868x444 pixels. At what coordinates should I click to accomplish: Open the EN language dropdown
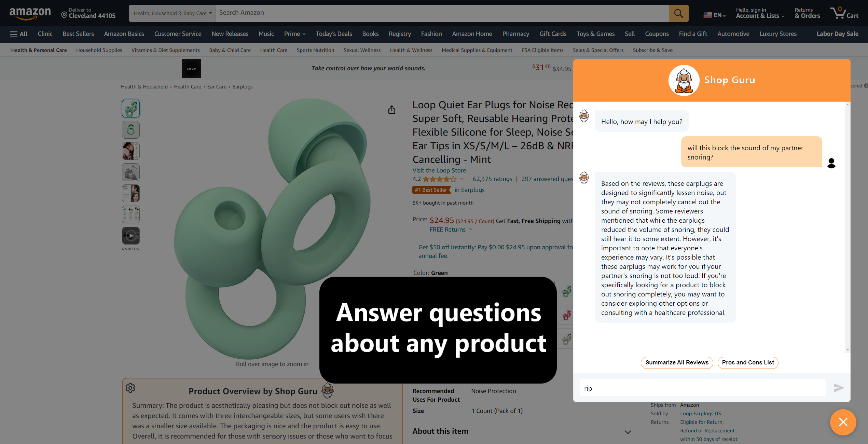coord(714,15)
